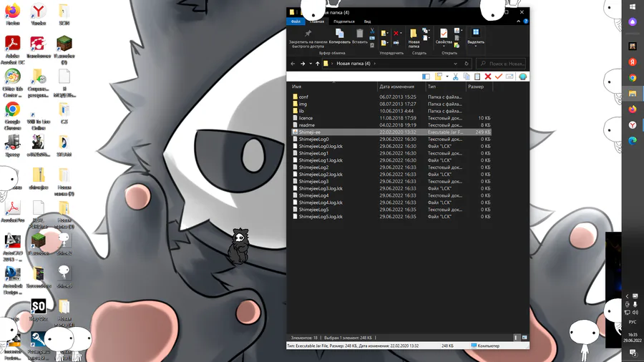
Task: Click volume icon in system tray
Action: point(635,313)
